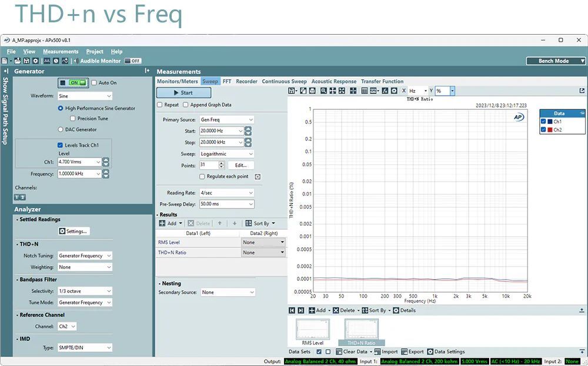Uncheck Ch1 in the Data legend
The width and height of the screenshot is (588, 366).
(x=543, y=122)
